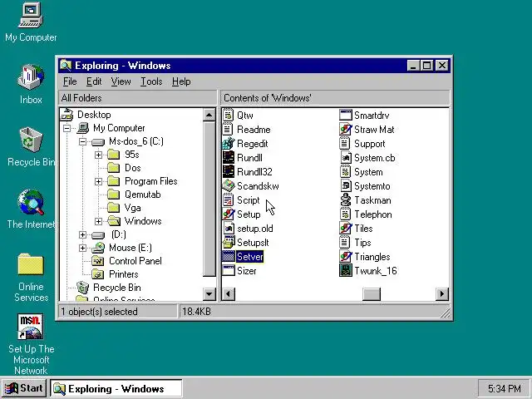Select the Twunk_16 program icon
This screenshot has width=532, height=399.
point(346,271)
